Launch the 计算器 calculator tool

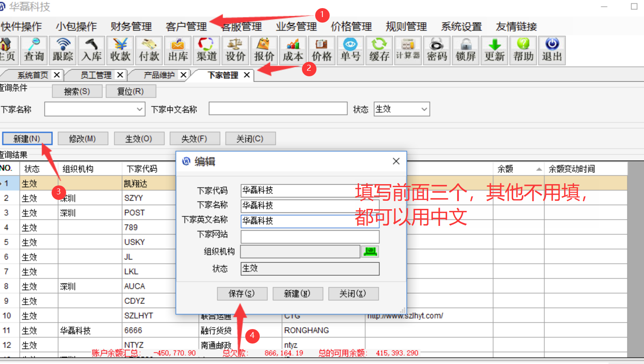pyautogui.click(x=408, y=50)
